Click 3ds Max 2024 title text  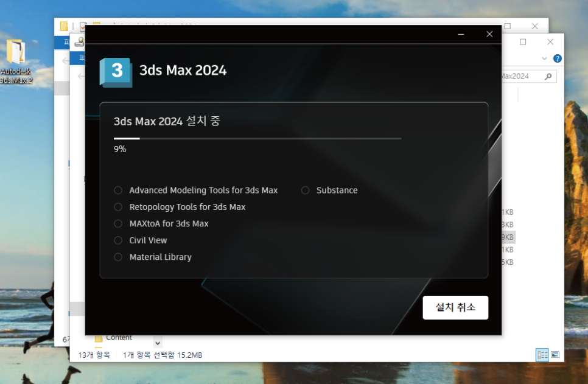pyautogui.click(x=183, y=70)
